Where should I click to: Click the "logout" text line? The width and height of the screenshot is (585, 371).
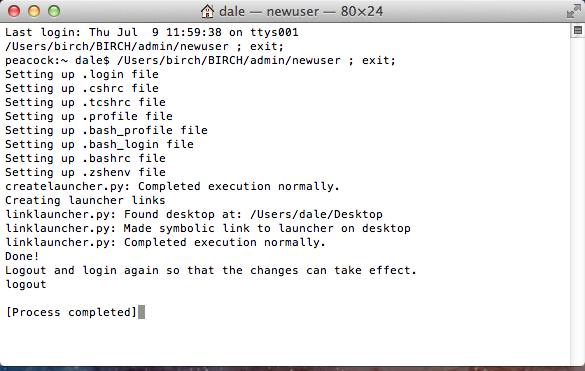click(26, 284)
